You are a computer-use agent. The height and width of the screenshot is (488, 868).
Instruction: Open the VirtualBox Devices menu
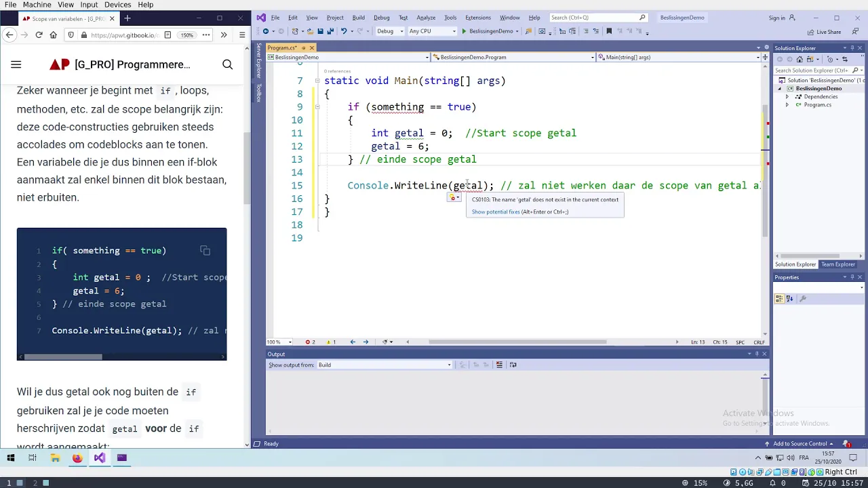(118, 5)
